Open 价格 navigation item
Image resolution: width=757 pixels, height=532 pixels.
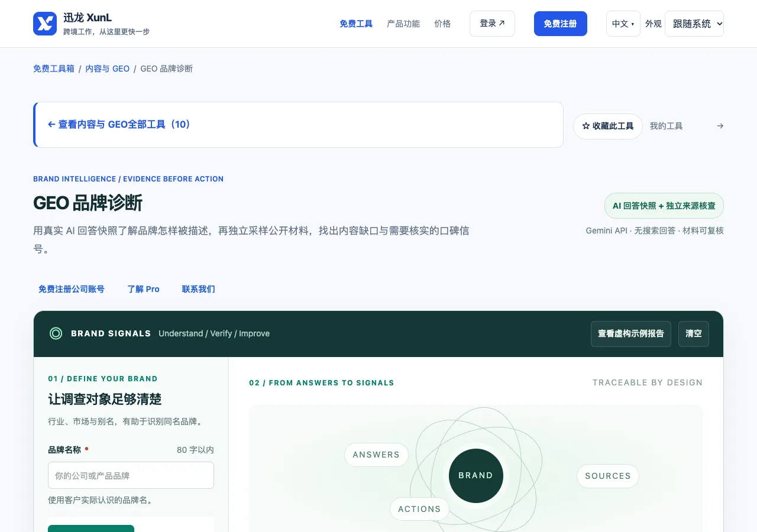[442, 24]
